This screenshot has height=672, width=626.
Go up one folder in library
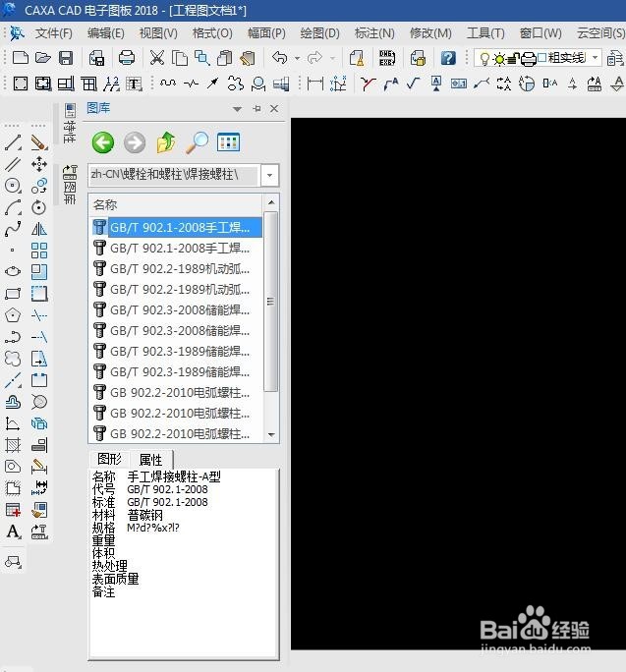(165, 142)
